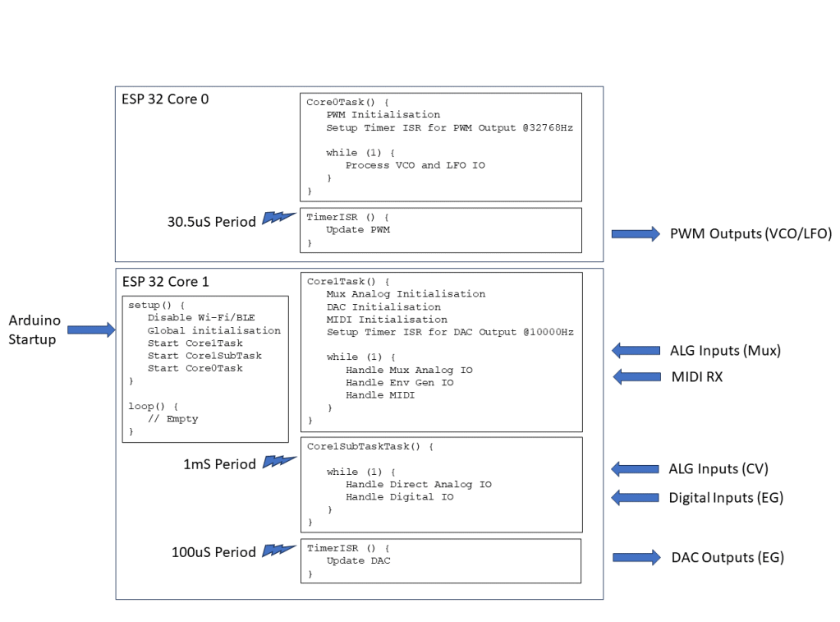
Task: Click the lightning bolt beside 1mS Period
Action: click(x=278, y=463)
